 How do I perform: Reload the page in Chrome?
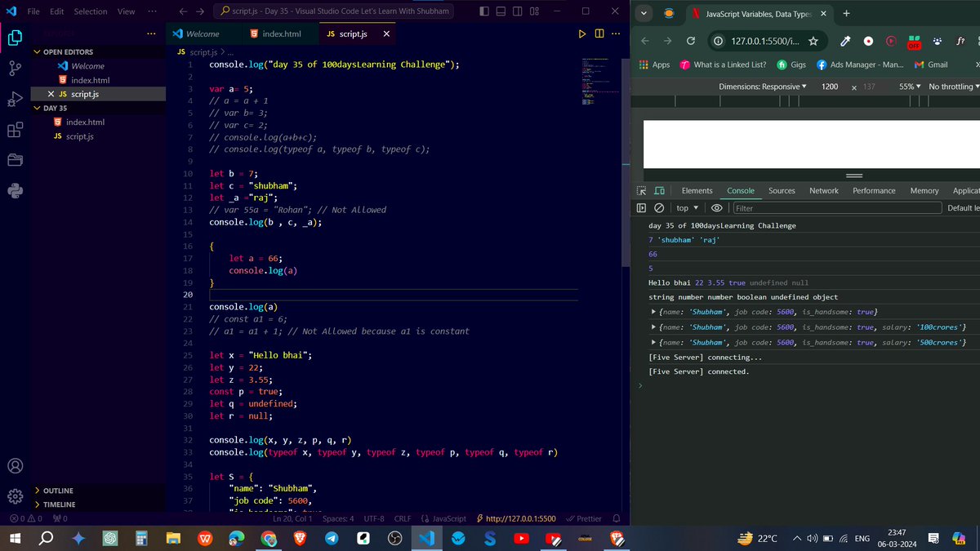691,41
